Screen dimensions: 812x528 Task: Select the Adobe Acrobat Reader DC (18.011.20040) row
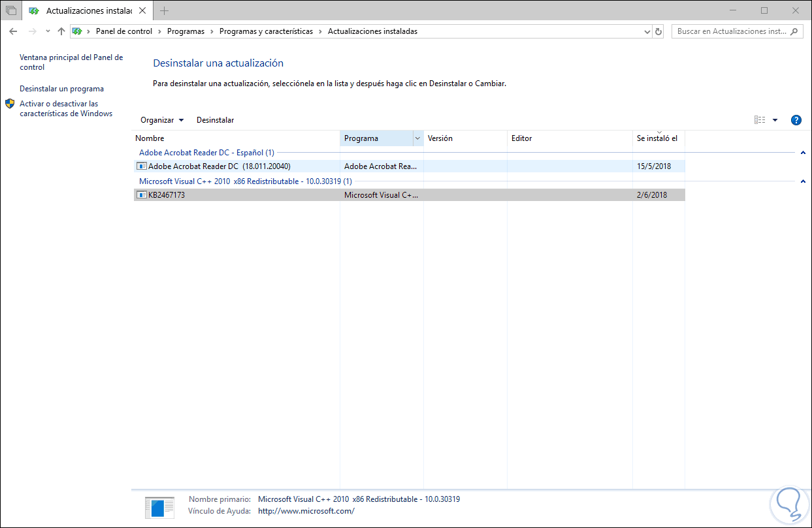coord(409,166)
